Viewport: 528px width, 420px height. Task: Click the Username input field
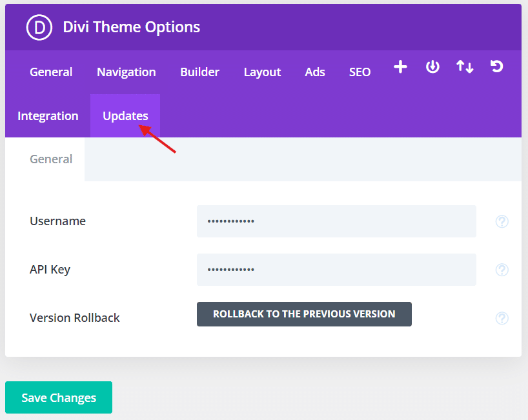(x=336, y=221)
